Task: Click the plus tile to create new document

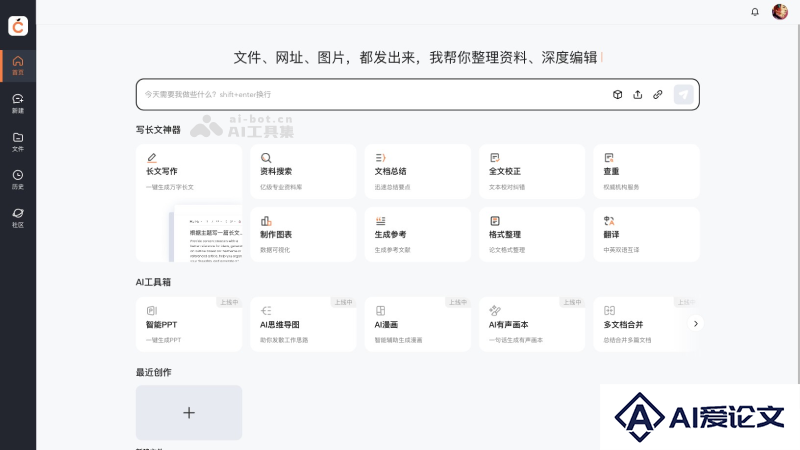Action: pos(189,412)
